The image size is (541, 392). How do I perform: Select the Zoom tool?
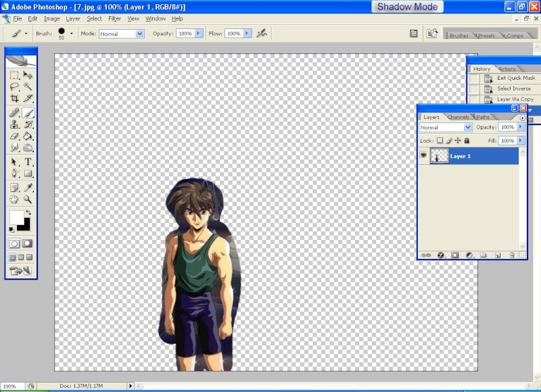pyautogui.click(x=28, y=199)
